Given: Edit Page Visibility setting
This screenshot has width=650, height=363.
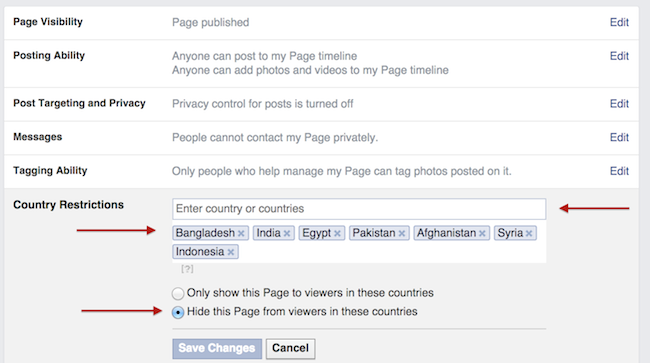Looking at the screenshot, I should 619,22.
